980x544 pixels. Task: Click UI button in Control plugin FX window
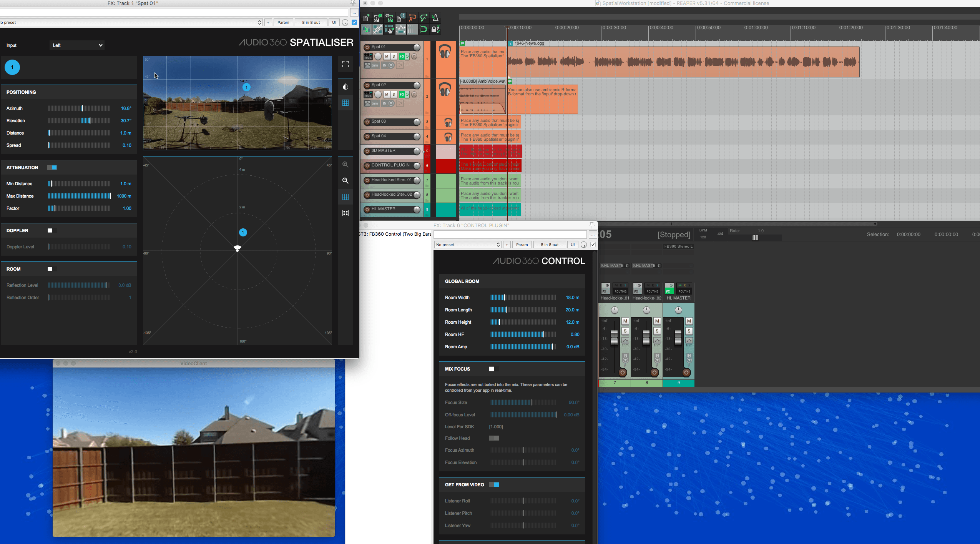(x=573, y=245)
